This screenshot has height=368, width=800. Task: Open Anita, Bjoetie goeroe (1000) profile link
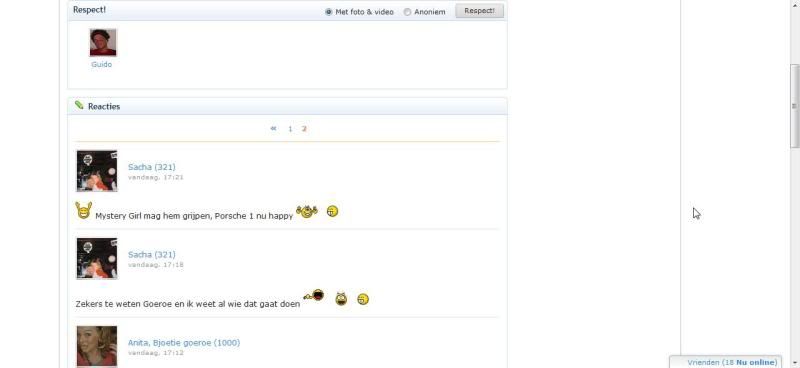[x=184, y=342]
